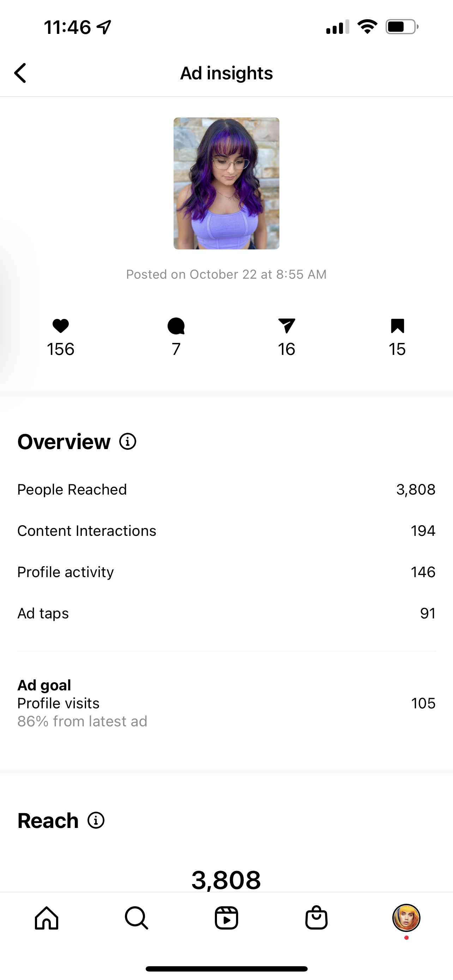Tap the shares paper plane icon
Screen dimensions: 453x980
point(286,326)
